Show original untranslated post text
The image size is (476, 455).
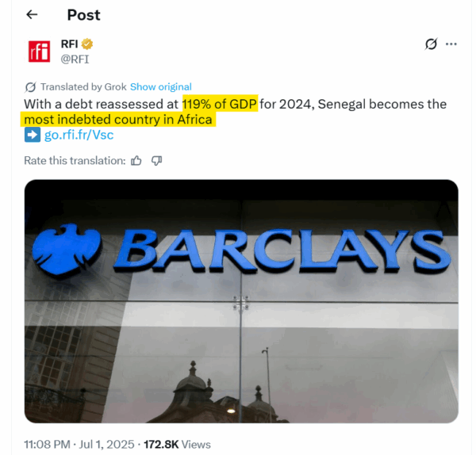161,87
